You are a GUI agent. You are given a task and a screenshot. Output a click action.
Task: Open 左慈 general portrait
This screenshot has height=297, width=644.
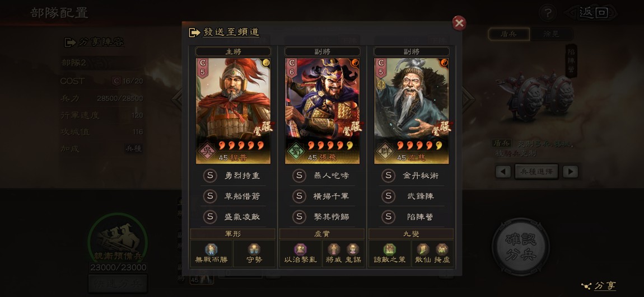(412, 111)
